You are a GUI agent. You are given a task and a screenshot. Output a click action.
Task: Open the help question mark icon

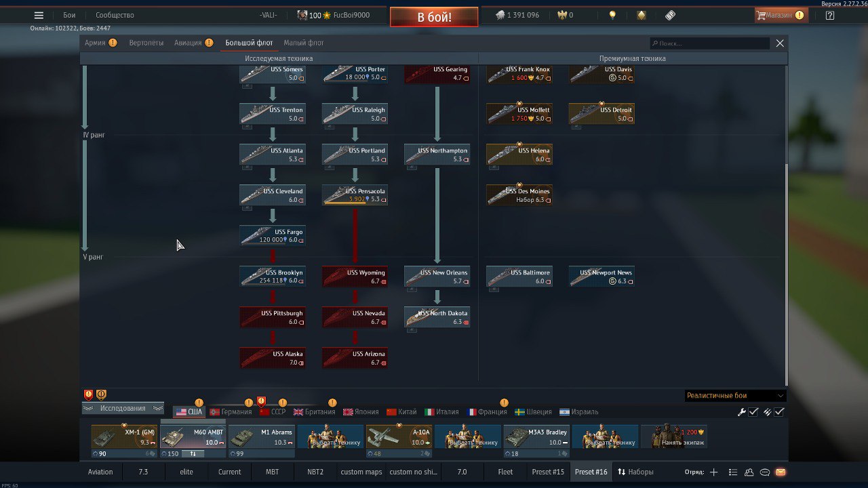[830, 15]
